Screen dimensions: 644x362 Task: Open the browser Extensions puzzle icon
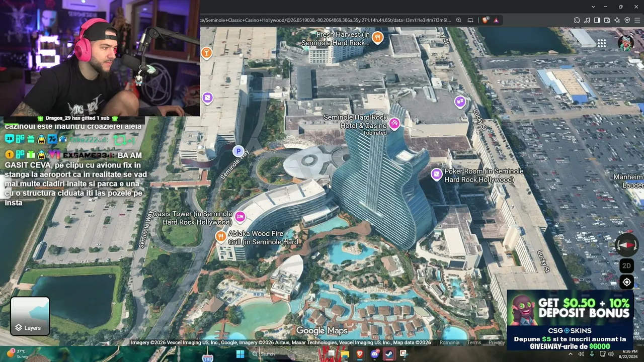pyautogui.click(x=577, y=20)
